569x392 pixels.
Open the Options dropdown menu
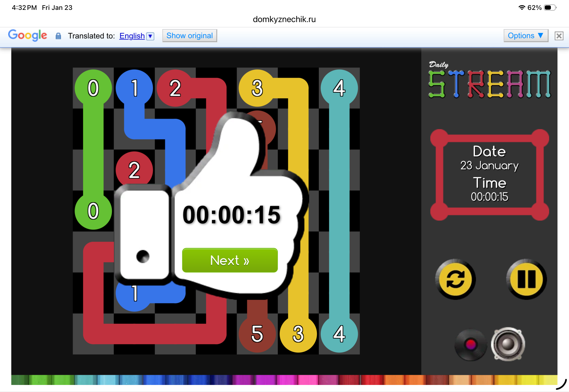[x=526, y=36]
